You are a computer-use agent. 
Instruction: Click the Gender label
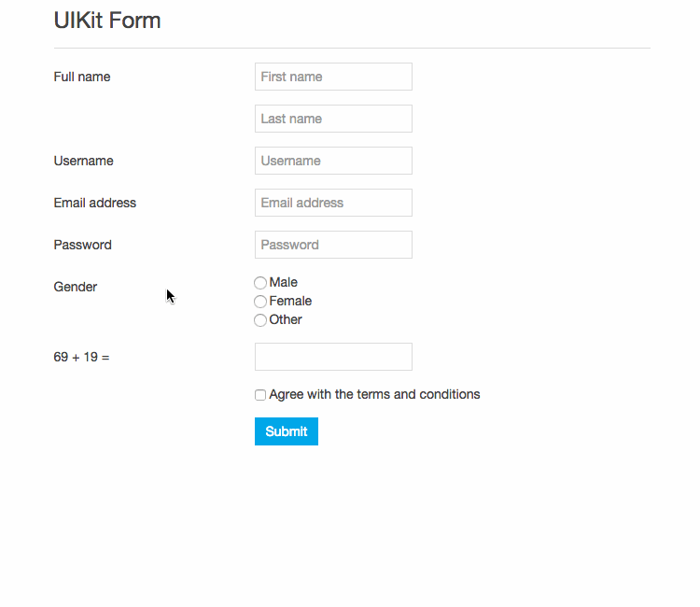point(75,287)
